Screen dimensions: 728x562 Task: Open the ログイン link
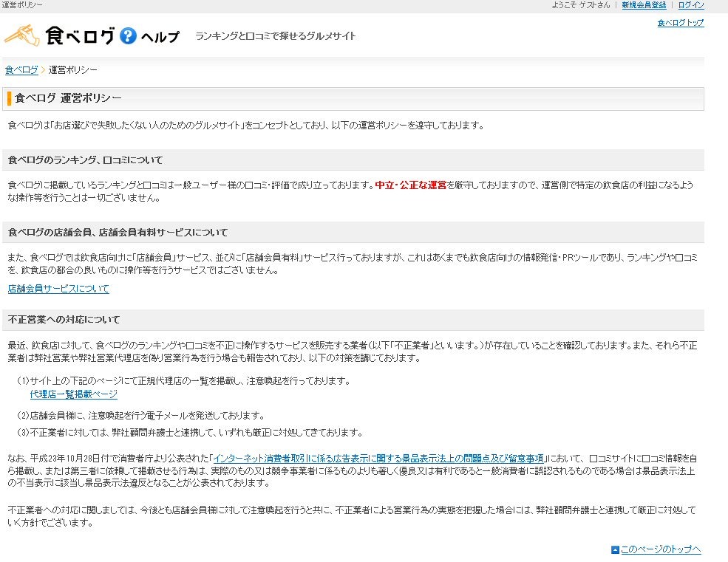(x=691, y=5)
